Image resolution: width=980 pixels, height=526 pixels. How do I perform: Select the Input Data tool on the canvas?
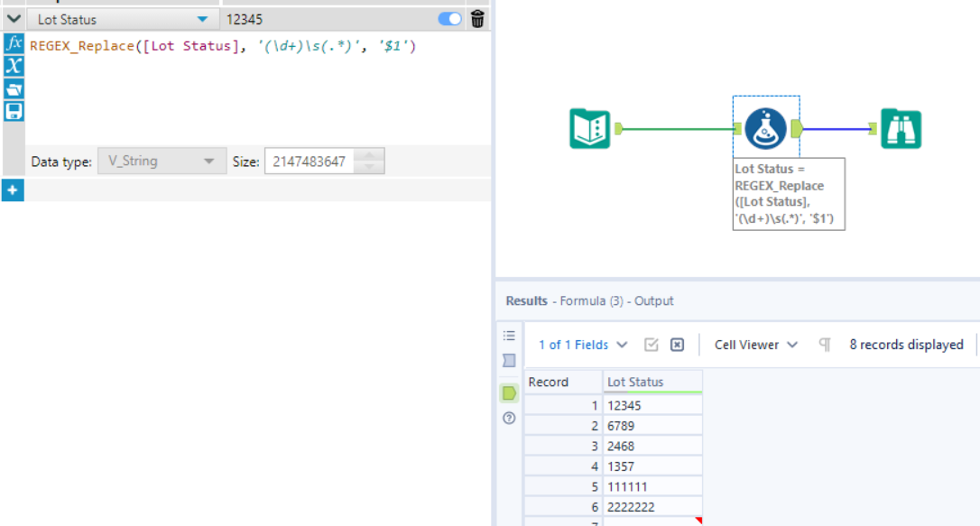[x=591, y=128]
